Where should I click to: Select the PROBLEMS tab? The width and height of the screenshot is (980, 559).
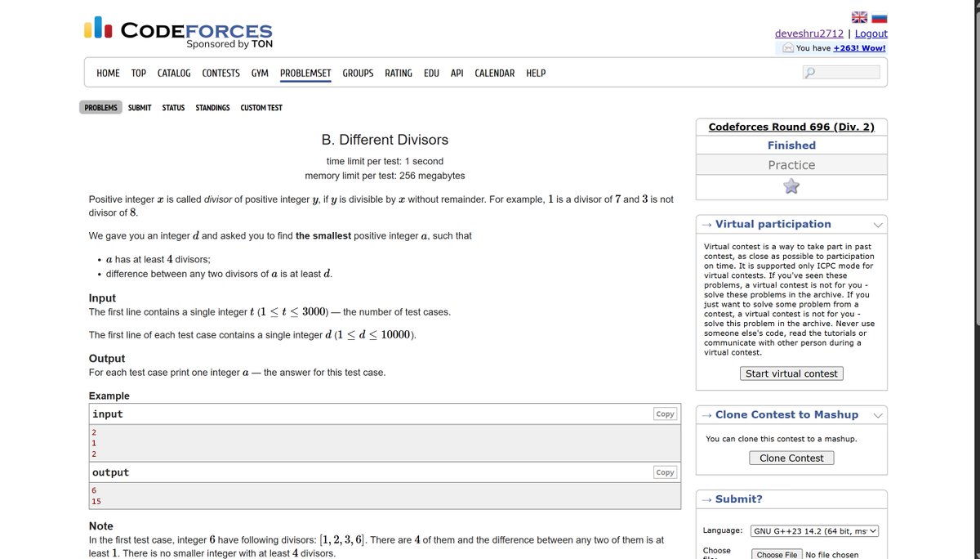tap(100, 108)
